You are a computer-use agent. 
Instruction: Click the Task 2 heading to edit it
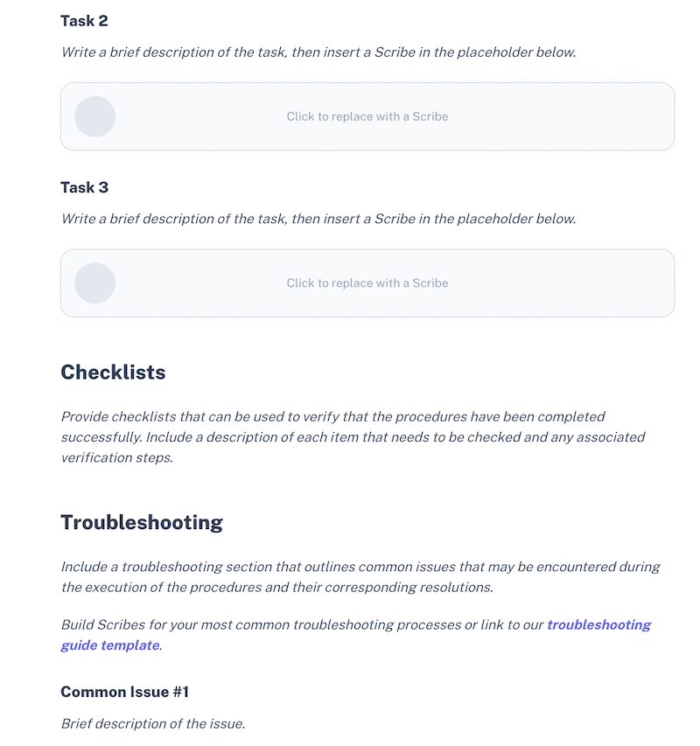(84, 20)
